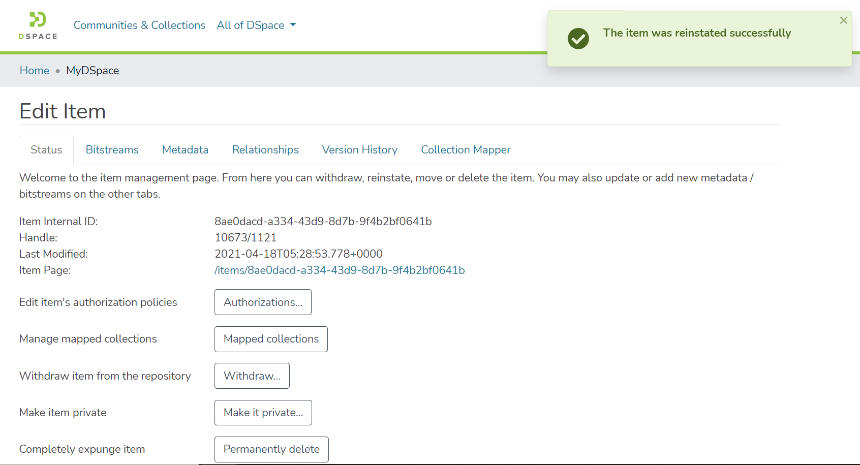This screenshot has width=860, height=465.
Task: Open the Metadata tab
Action: click(x=185, y=150)
